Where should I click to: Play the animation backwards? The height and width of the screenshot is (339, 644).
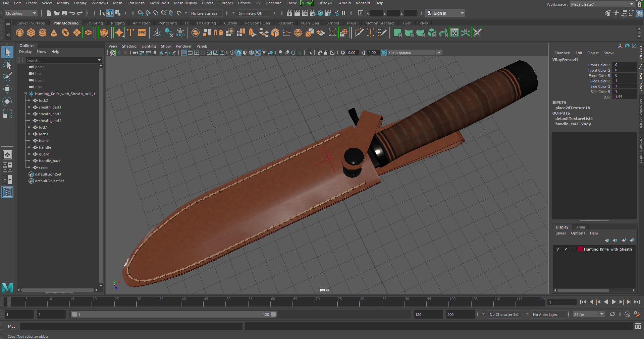[x=606, y=302]
